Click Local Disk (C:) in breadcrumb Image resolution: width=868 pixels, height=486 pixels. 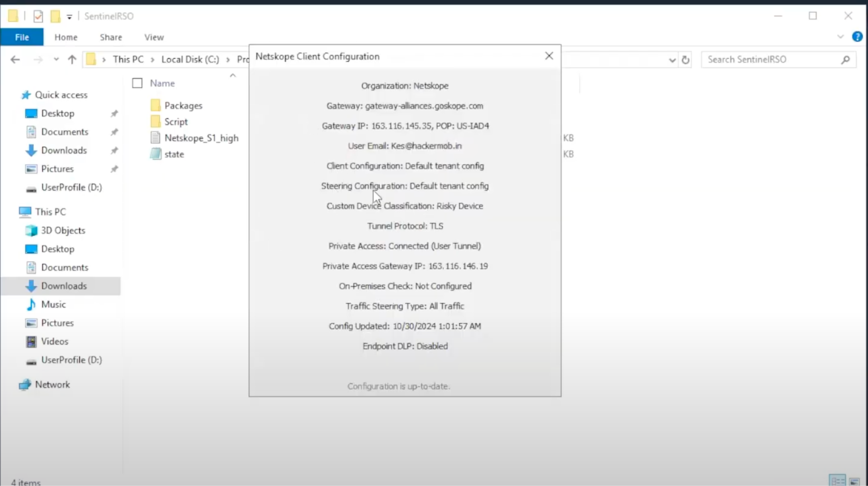[x=190, y=59]
